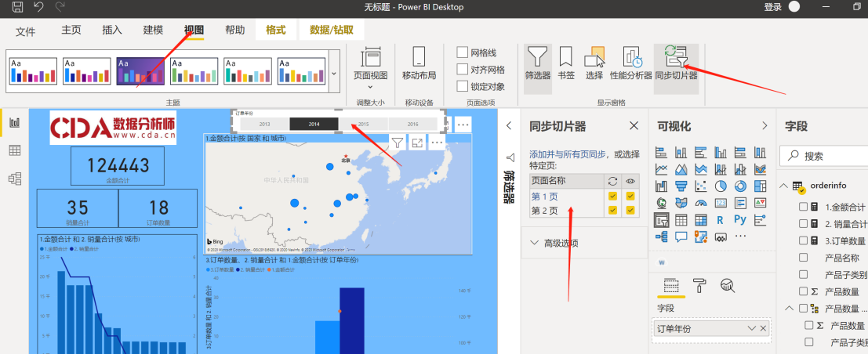Select the slicer visual icon
This screenshot has width=868, height=354.
pos(661,219)
